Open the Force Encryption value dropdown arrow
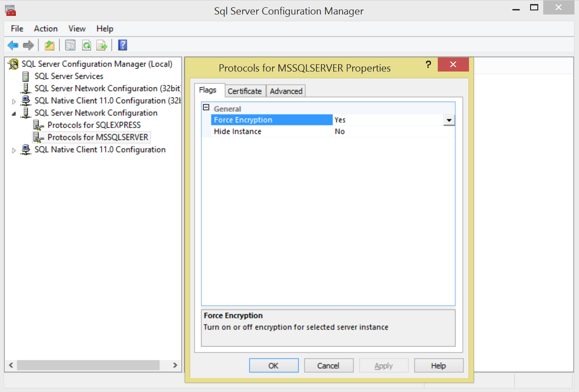Viewport: 579px width, 392px height. [449, 120]
